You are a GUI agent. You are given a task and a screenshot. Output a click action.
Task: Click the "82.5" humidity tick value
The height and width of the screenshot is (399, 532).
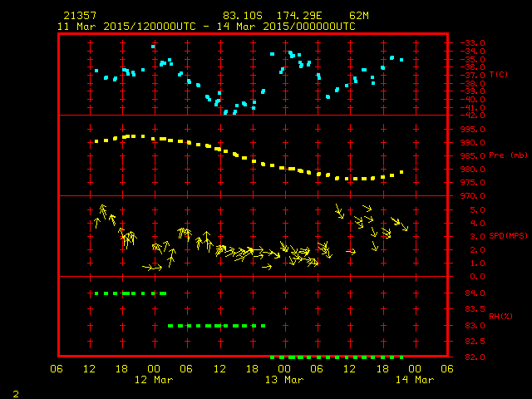coord(475,342)
